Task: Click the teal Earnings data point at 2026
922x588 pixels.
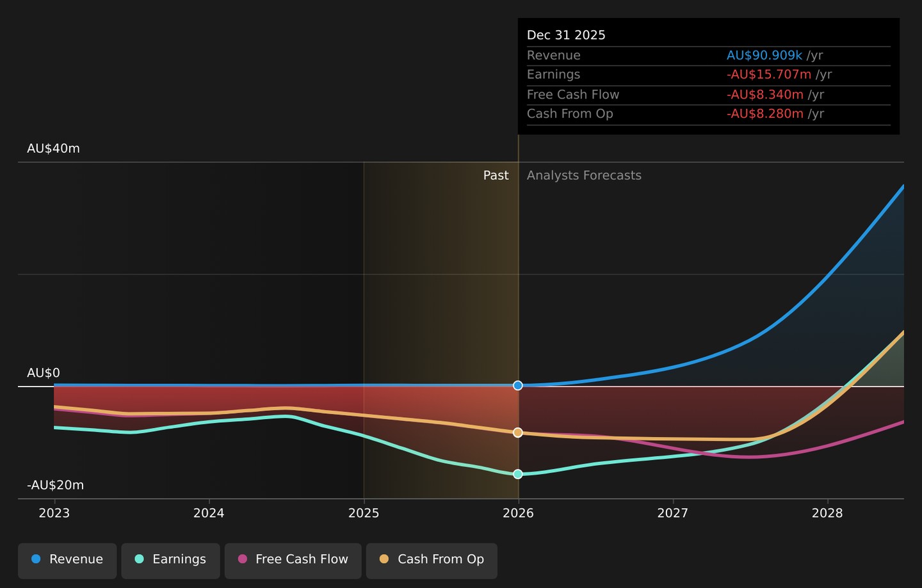Action: (518, 474)
